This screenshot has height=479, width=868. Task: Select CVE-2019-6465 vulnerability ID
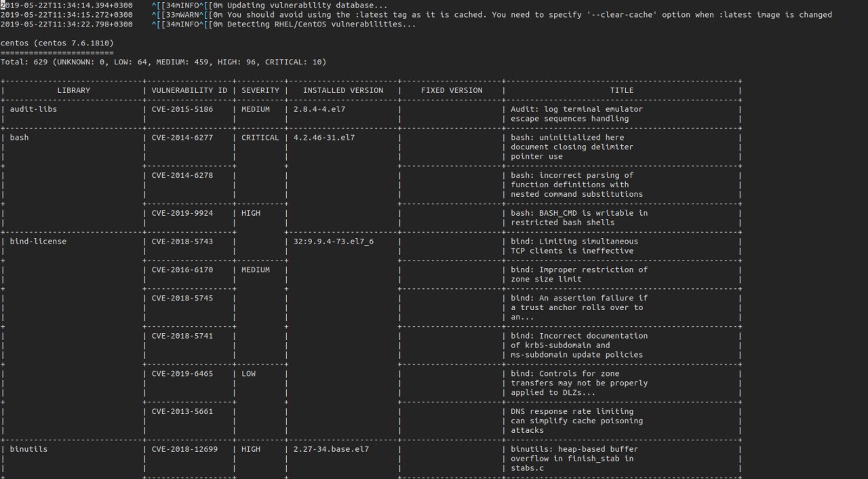tap(182, 374)
